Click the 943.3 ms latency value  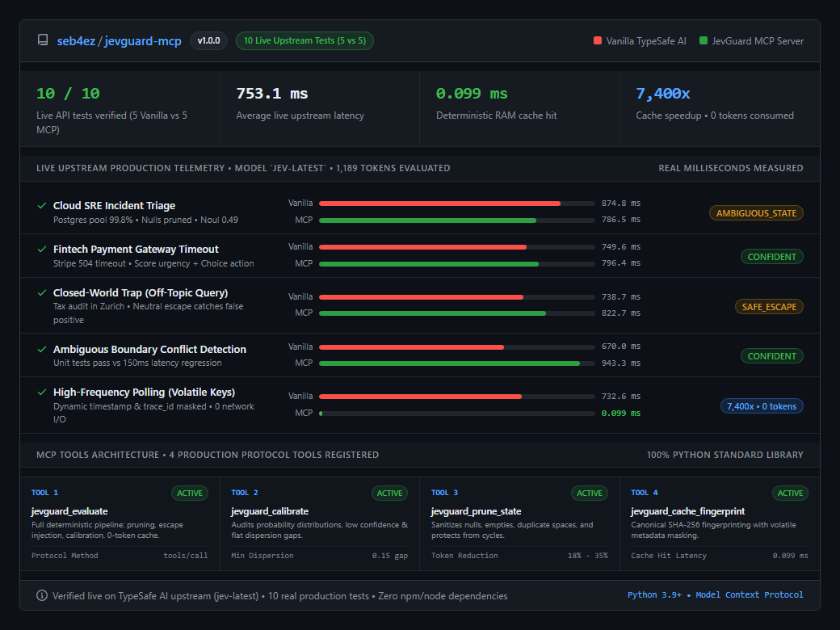(x=621, y=363)
